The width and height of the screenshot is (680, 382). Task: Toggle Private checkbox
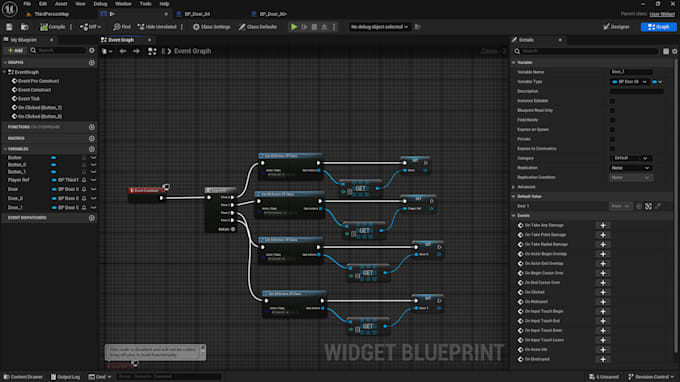pyautogui.click(x=612, y=139)
